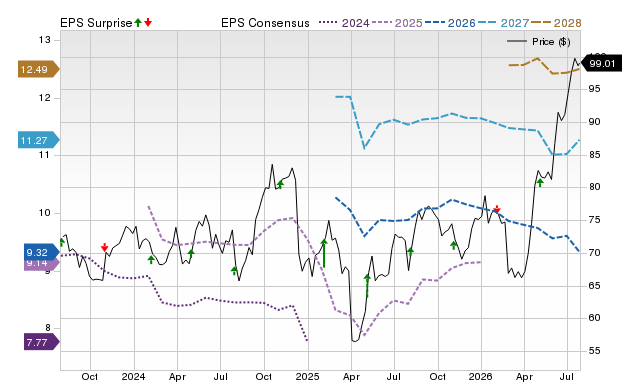Click the EPS Surprise legend label
This screenshot has width=640, height=382.
pyautogui.click(x=96, y=23)
